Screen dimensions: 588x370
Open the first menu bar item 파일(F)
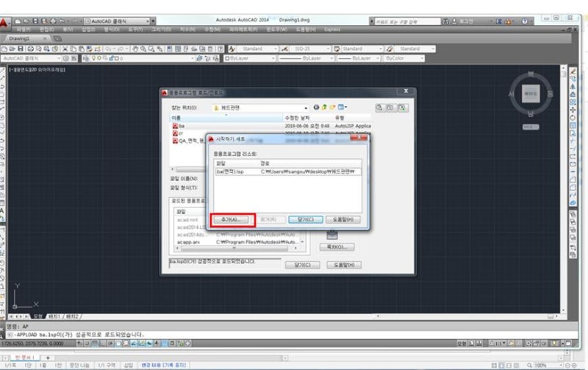pos(24,29)
